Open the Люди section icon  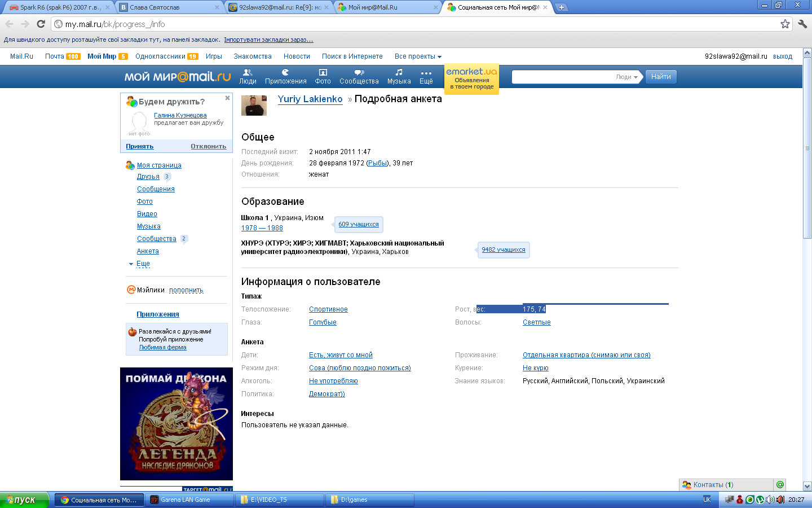click(248, 77)
